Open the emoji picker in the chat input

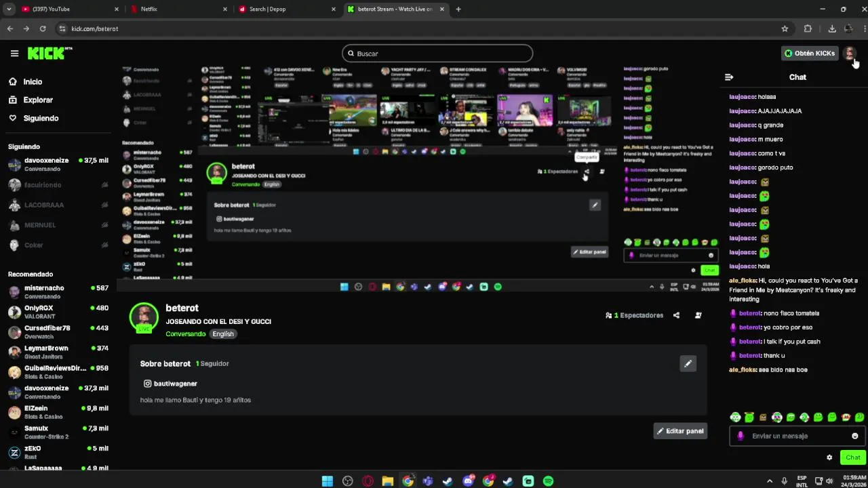point(854,436)
